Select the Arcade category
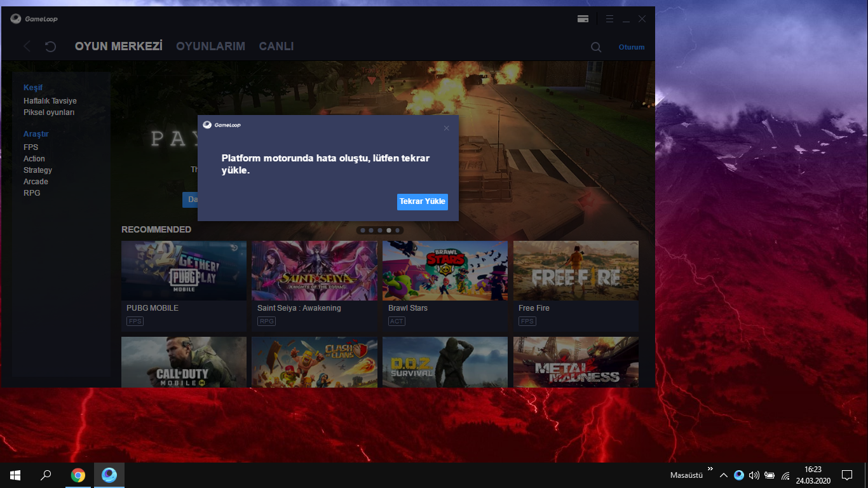The image size is (868, 488). (x=36, y=182)
